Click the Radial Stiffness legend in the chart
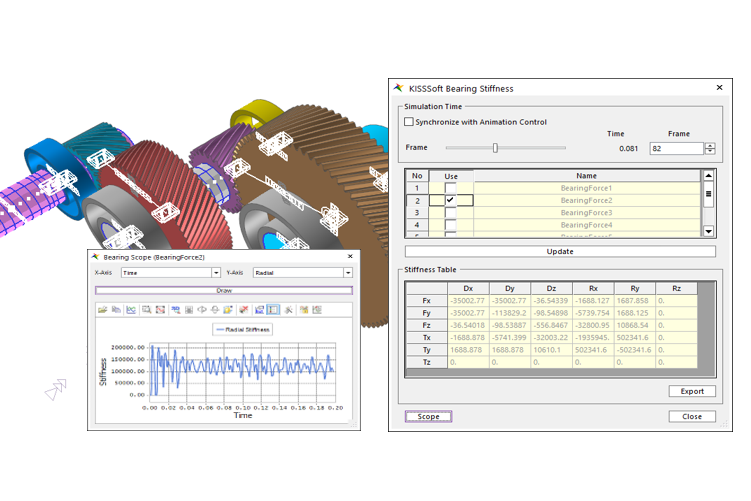751x501 pixels. (243, 330)
